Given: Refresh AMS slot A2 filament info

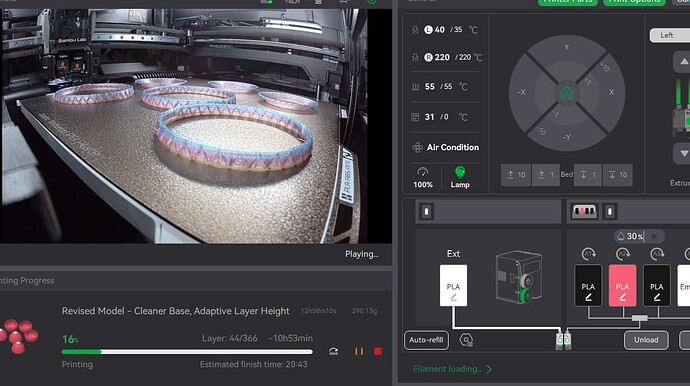Looking at the screenshot, I should [623, 254].
